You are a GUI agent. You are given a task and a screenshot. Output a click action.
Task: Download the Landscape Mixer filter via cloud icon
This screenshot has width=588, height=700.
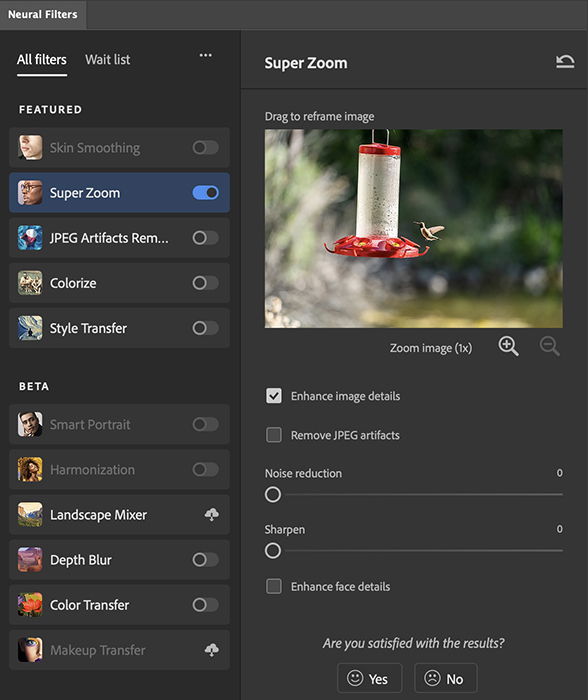(x=212, y=515)
